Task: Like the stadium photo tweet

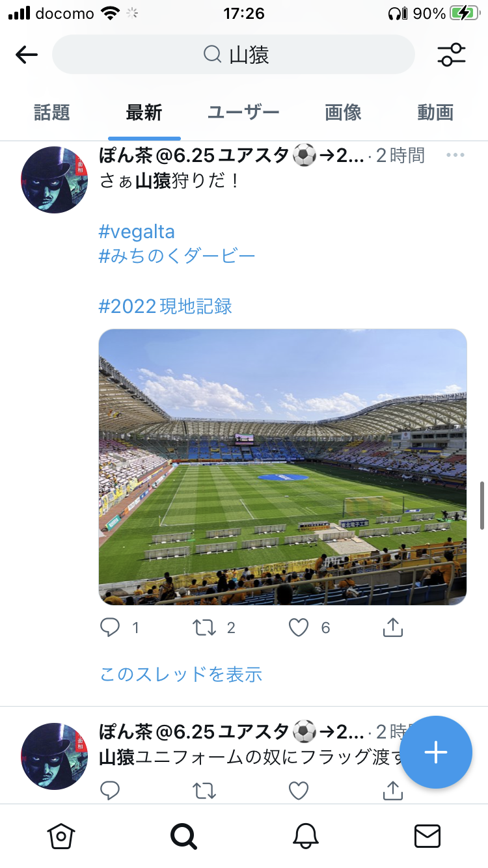Action: pyautogui.click(x=299, y=627)
